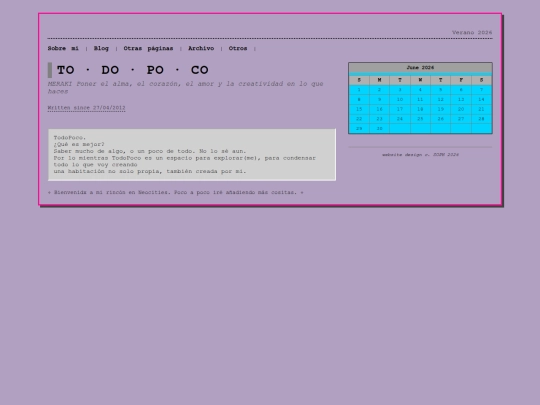Open the Otras páginas link
Screen dimensions: 540x405
click(x=148, y=49)
